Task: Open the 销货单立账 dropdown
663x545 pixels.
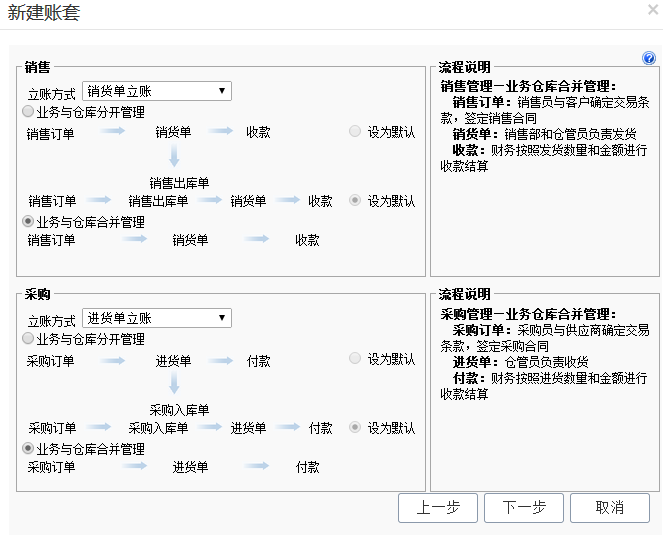Action: click(x=157, y=91)
